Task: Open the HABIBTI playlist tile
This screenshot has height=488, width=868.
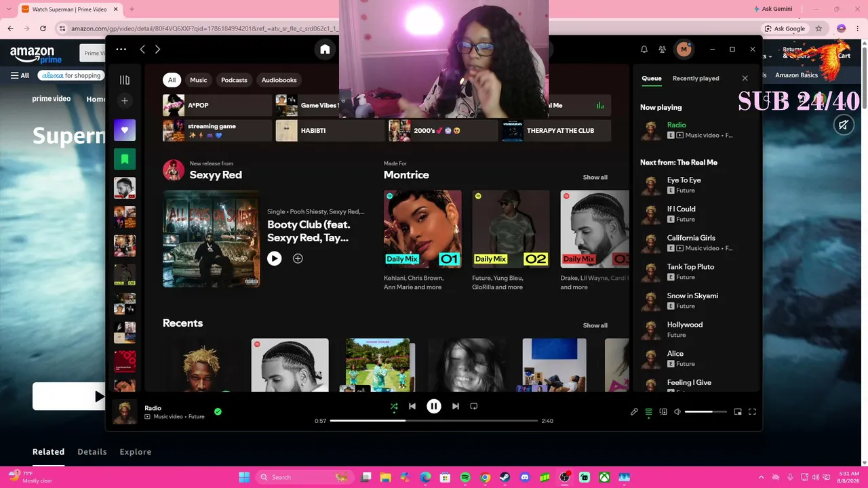Action: tap(330, 130)
